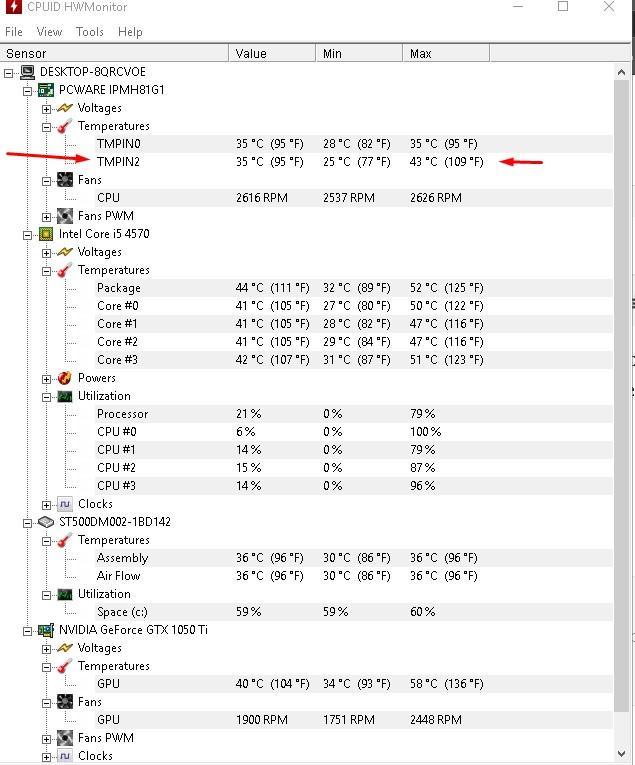The image size is (635, 765).
Task: Click the scrollbar down arrow
Action: [x=621, y=754]
